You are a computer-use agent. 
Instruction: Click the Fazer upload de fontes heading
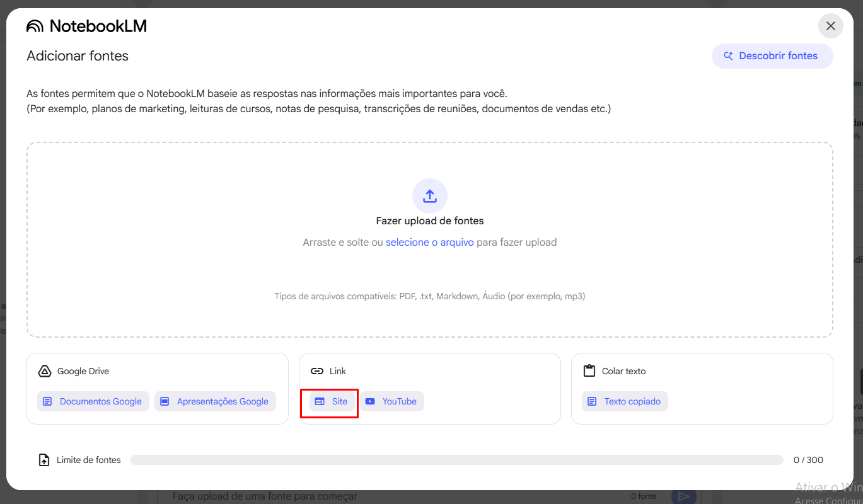point(430,221)
